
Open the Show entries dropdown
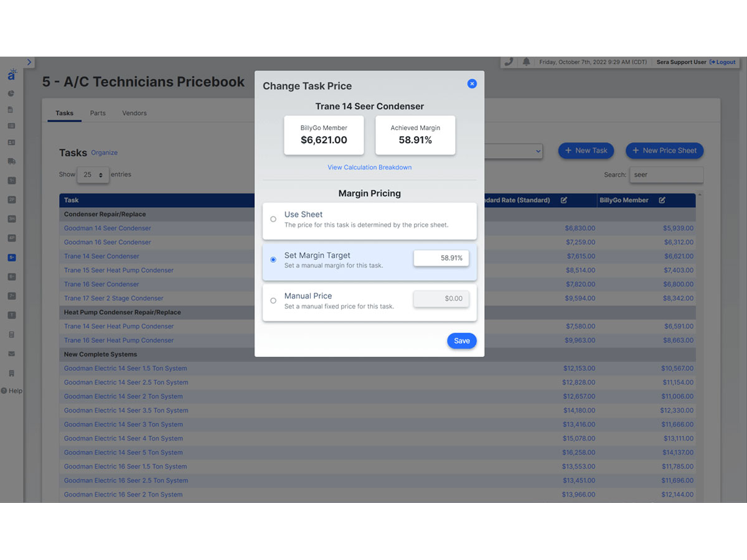pos(93,175)
